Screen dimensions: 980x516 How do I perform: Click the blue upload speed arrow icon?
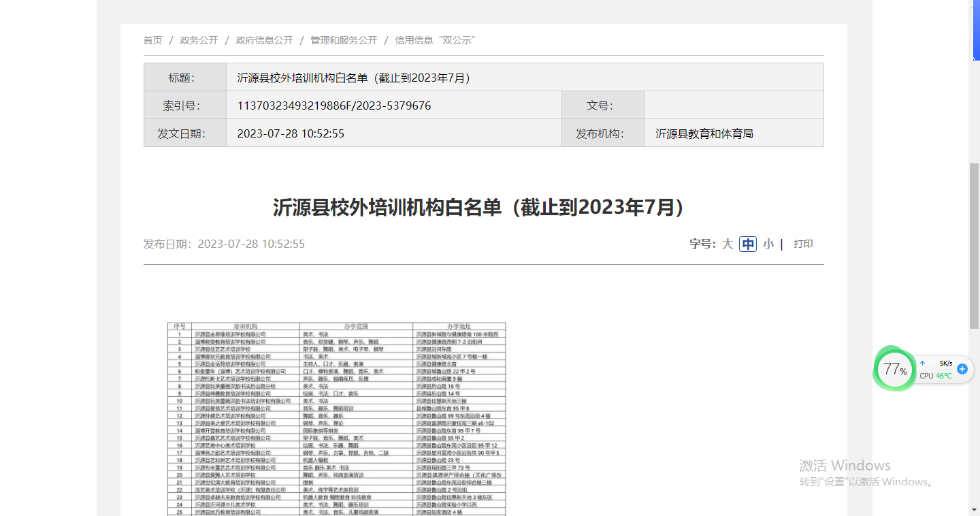point(923,364)
